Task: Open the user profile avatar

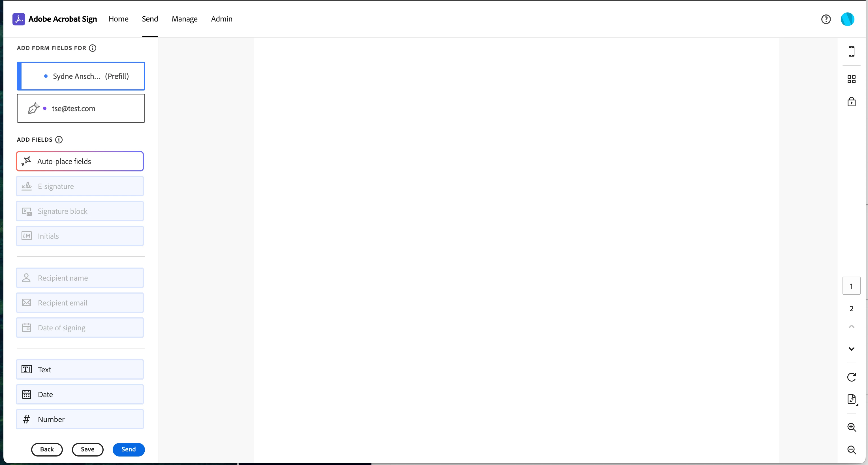Action: (847, 19)
